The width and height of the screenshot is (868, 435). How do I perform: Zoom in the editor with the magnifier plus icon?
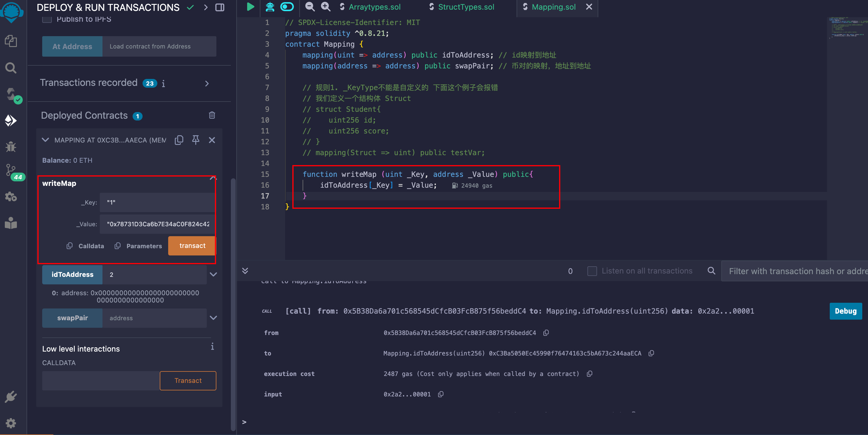(x=325, y=7)
